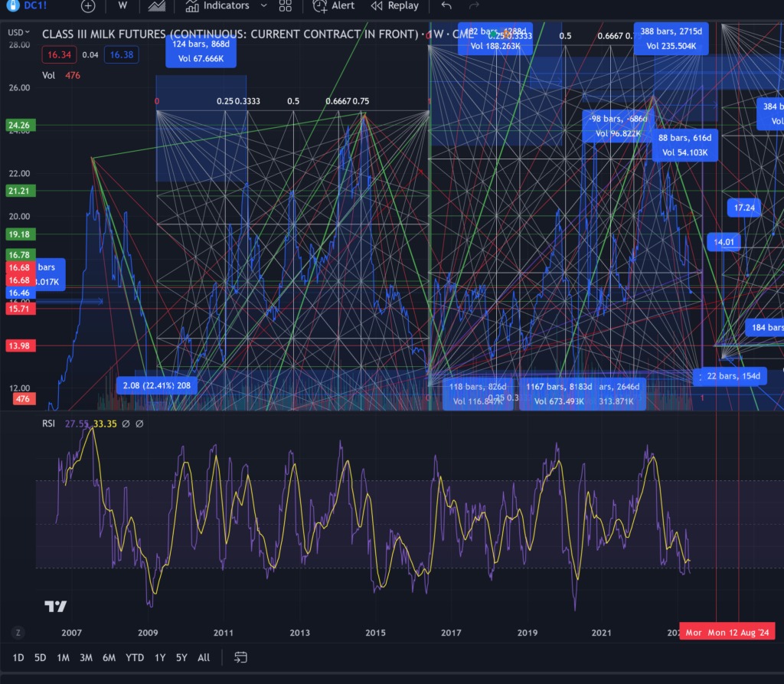
Task: Switch to the 5Y time range
Action: (x=181, y=657)
